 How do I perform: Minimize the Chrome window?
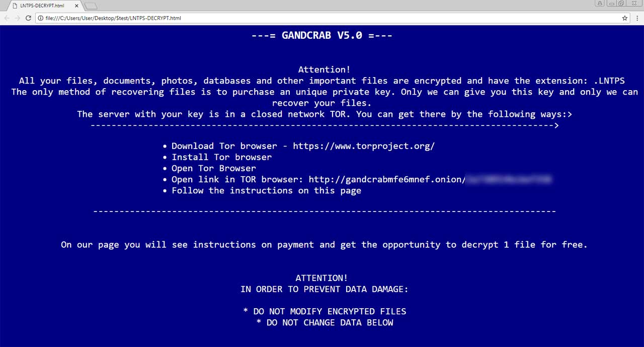(611, 3)
